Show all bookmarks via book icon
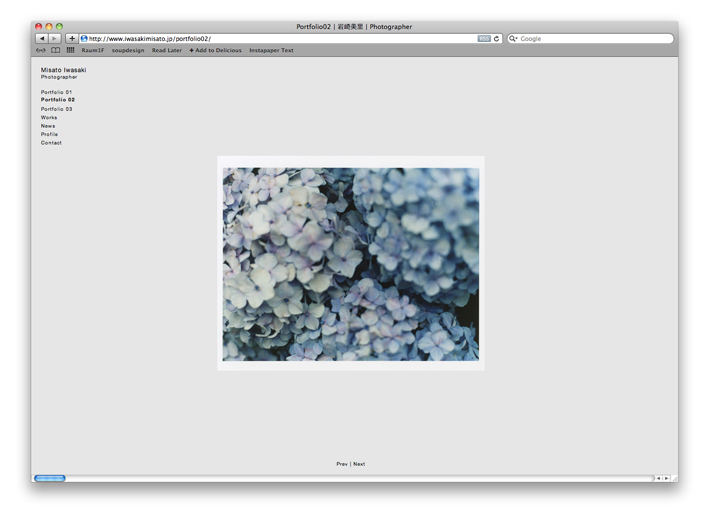This screenshot has height=517, width=710. tap(56, 50)
